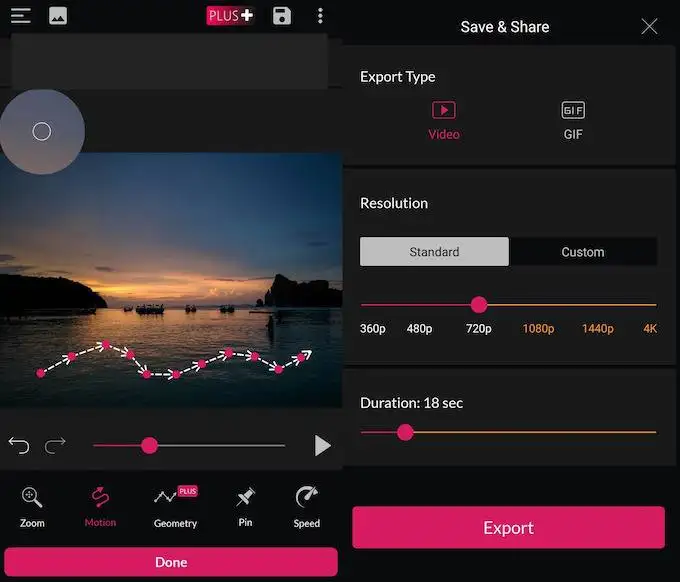Screen dimensions: 680x582
Task: Set resolution to 1440p
Action: coord(598,329)
